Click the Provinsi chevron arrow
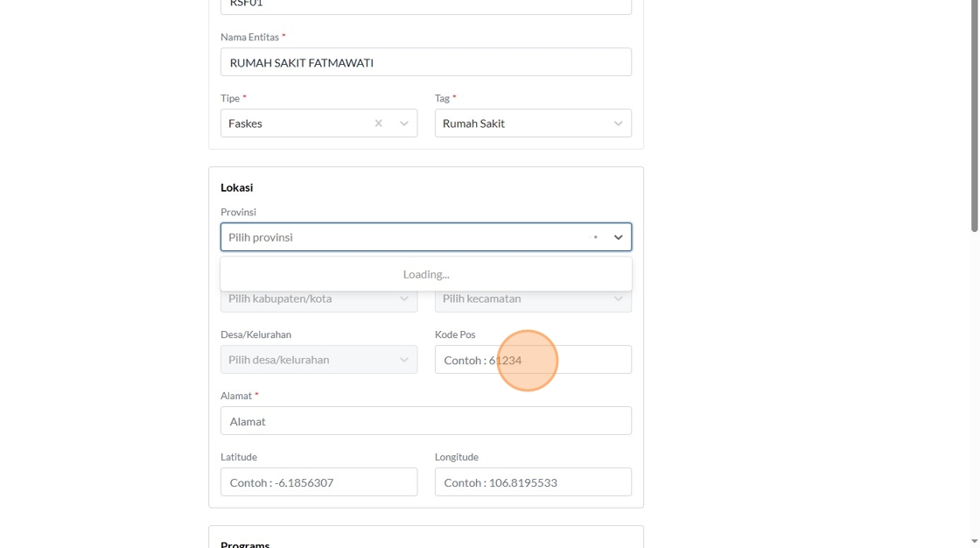This screenshot has width=980, height=548. tap(619, 237)
